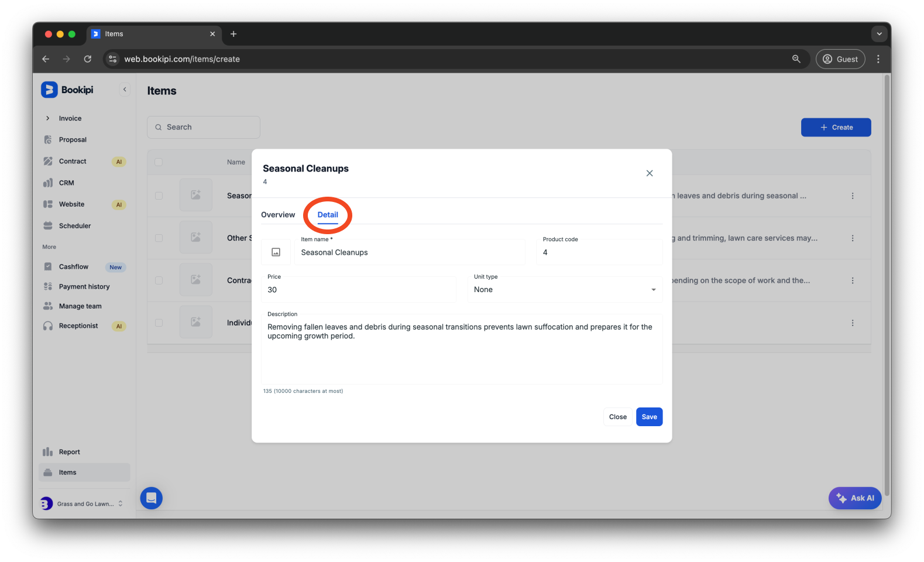Image resolution: width=924 pixels, height=562 pixels.
Task: Go to CRM section
Action: (x=66, y=183)
